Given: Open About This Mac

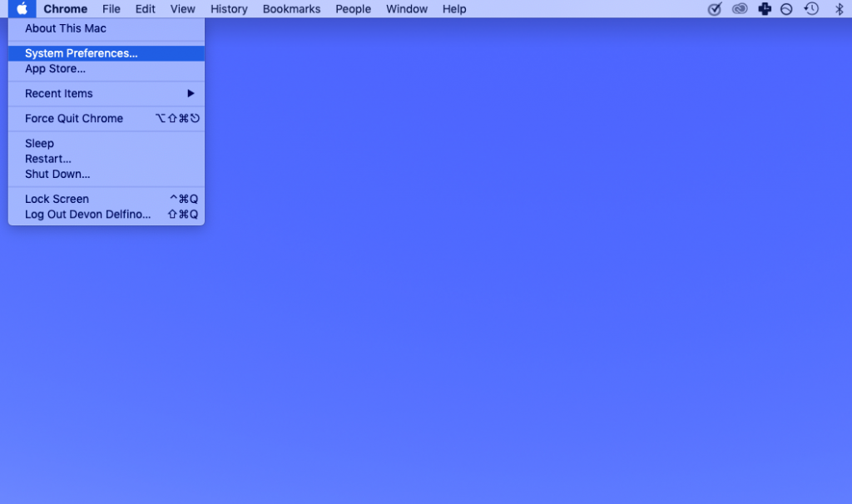Looking at the screenshot, I should [x=106, y=28].
